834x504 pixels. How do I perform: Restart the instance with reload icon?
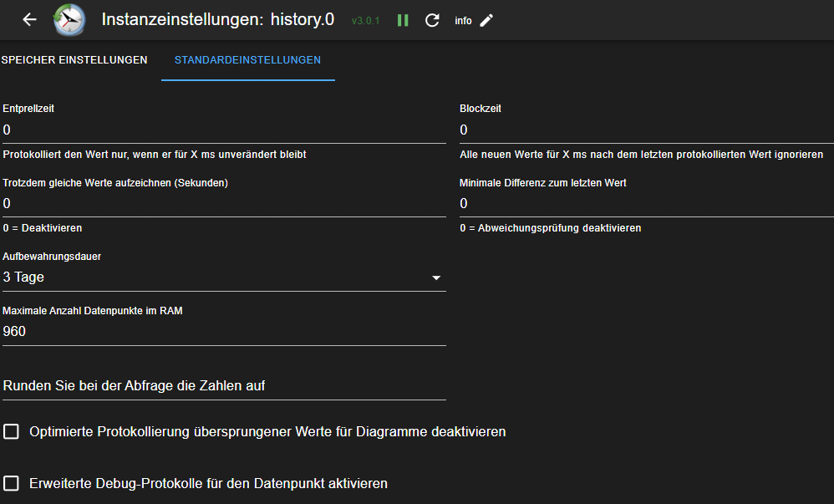(432, 20)
